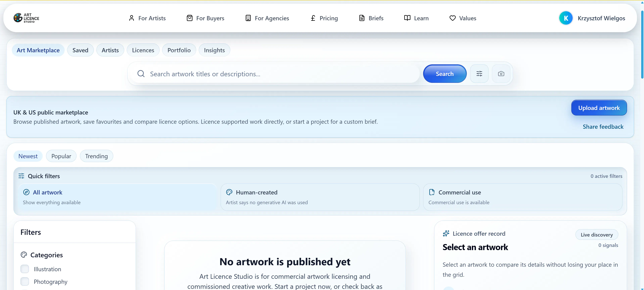Click the open book icon beside Learn
Viewport: 644px width, 290px height.
coord(407,18)
